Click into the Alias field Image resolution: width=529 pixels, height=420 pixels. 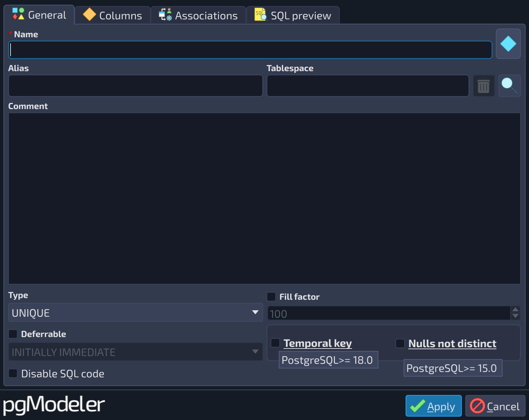click(136, 86)
